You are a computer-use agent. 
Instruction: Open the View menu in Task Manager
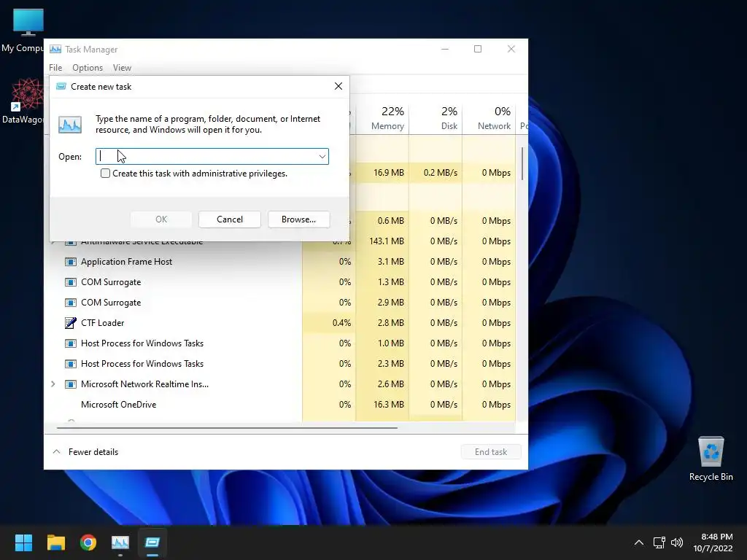click(x=122, y=68)
